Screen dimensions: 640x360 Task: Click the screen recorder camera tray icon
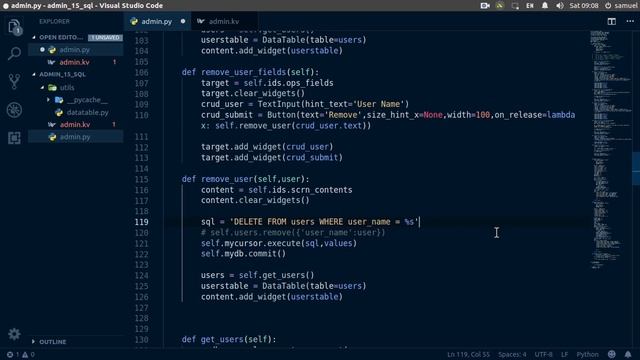pos(485,6)
